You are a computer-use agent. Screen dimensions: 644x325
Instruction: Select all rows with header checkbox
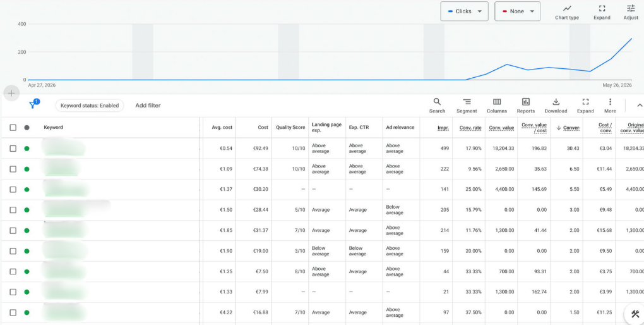(x=13, y=128)
